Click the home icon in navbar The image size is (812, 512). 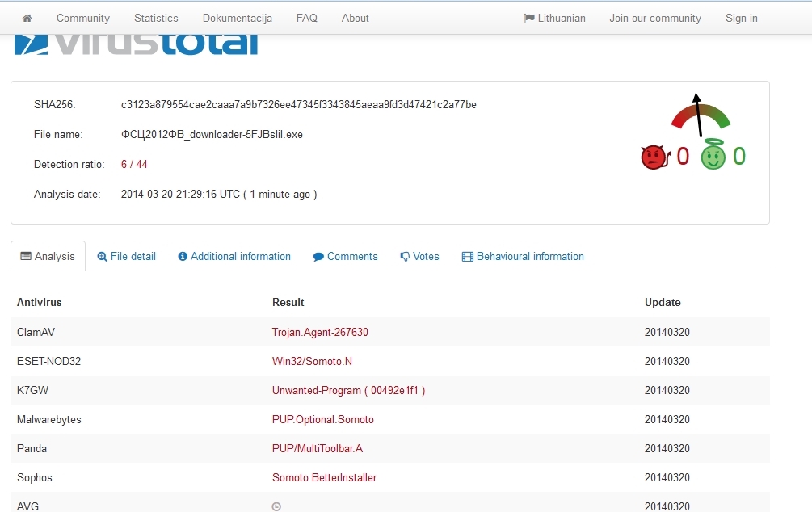(x=27, y=18)
